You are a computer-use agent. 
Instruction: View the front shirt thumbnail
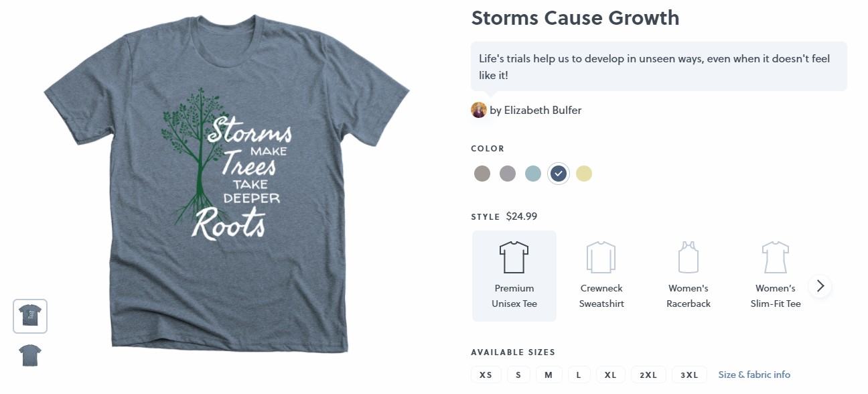click(30, 316)
